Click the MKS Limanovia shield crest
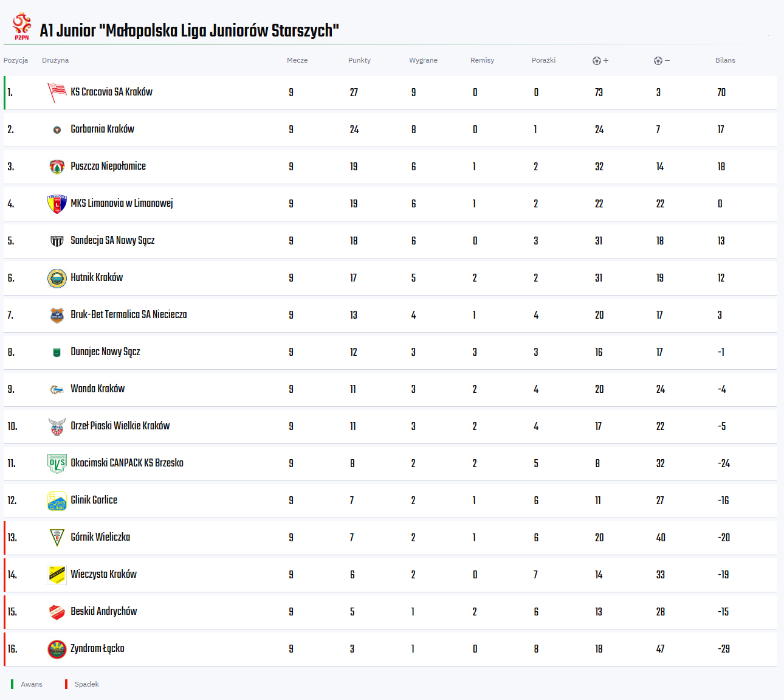The height and width of the screenshot is (700, 784). 57,204
